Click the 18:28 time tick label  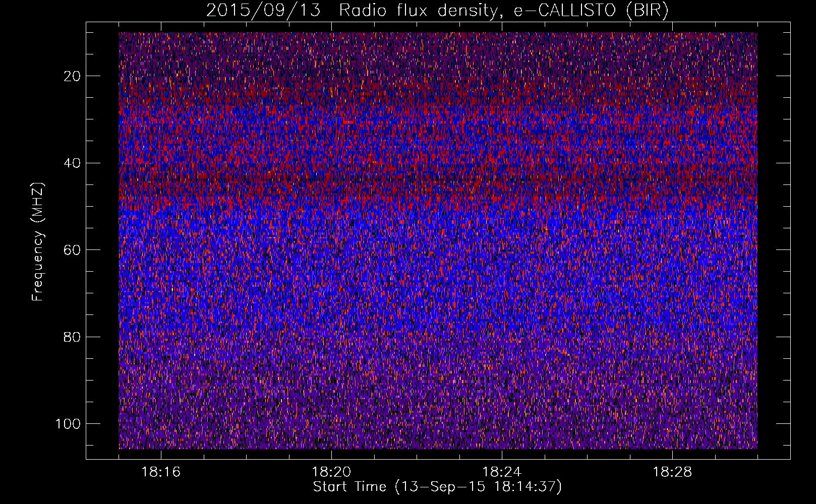[x=672, y=472]
